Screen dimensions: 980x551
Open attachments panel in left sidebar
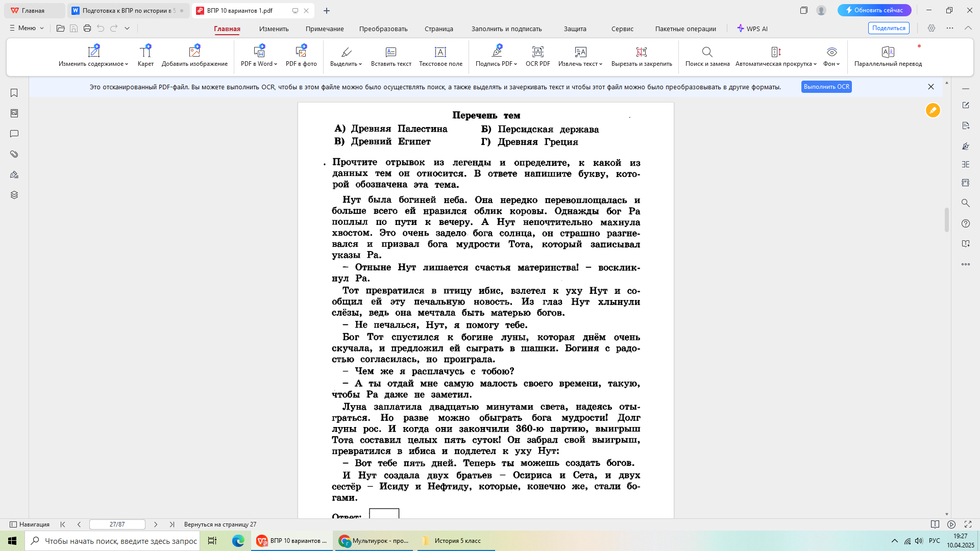tap(14, 154)
